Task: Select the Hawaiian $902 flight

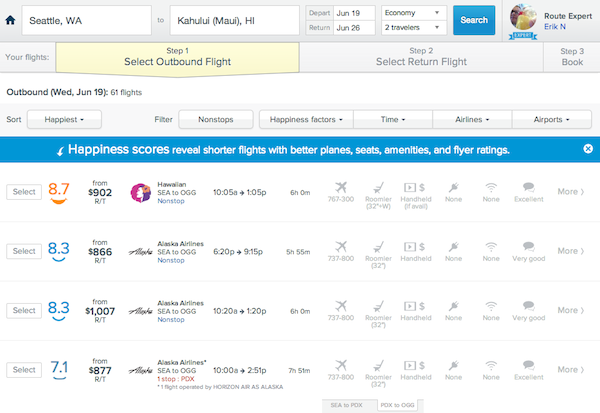Action: [24, 192]
